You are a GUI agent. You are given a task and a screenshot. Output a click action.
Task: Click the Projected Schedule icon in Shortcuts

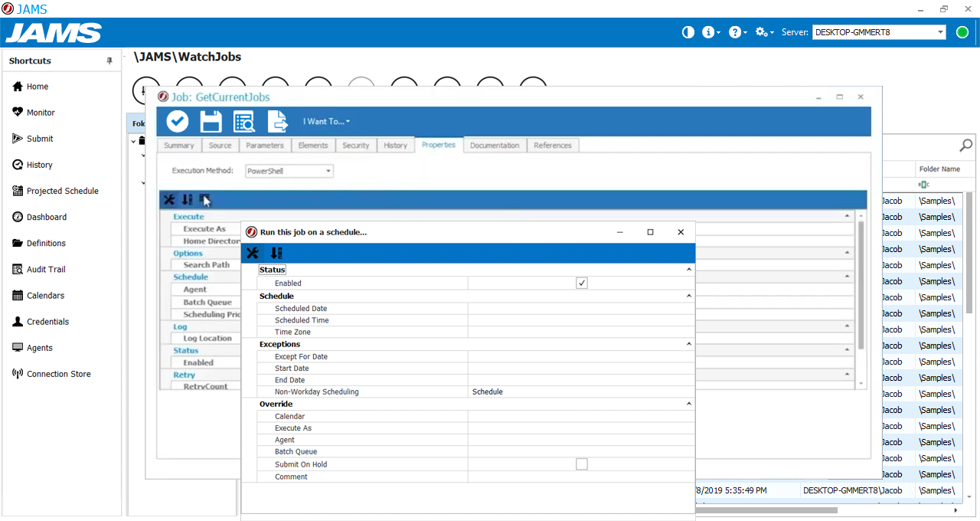[x=18, y=191]
